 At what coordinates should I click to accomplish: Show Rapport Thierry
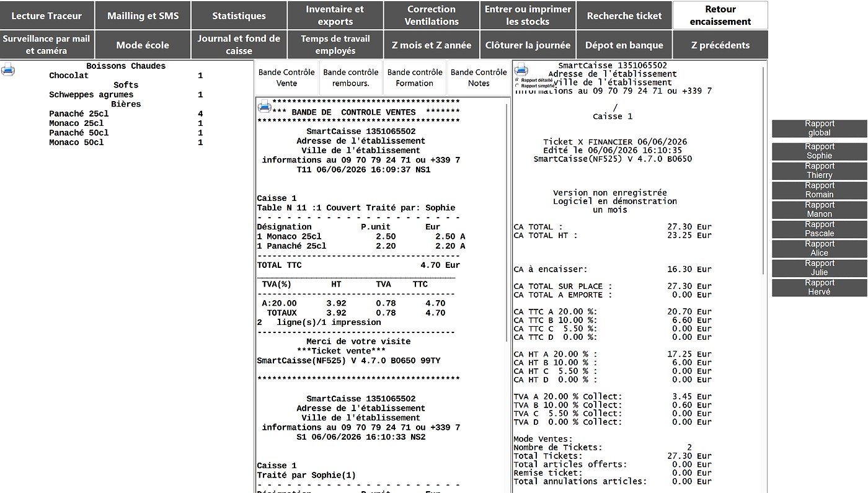pyautogui.click(x=819, y=171)
